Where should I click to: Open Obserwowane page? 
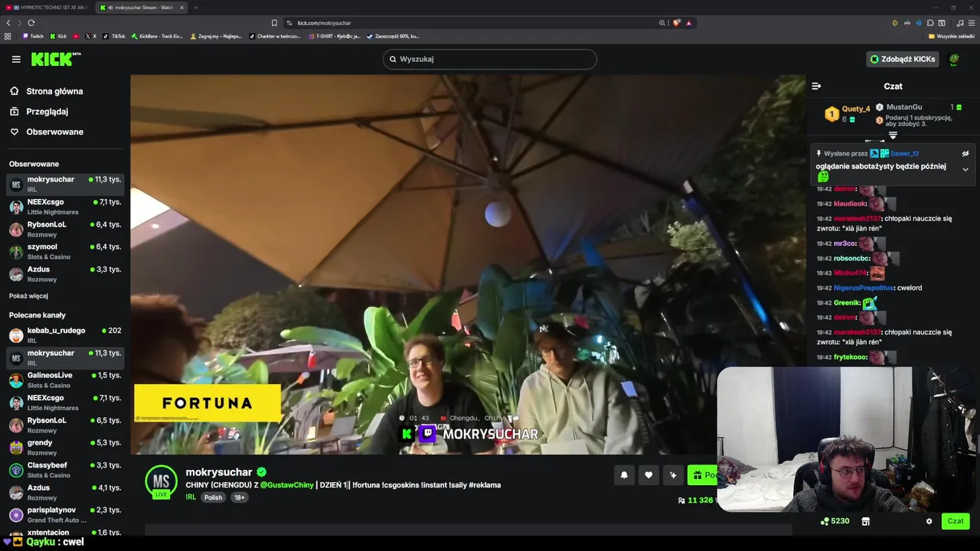coord(46,132)
